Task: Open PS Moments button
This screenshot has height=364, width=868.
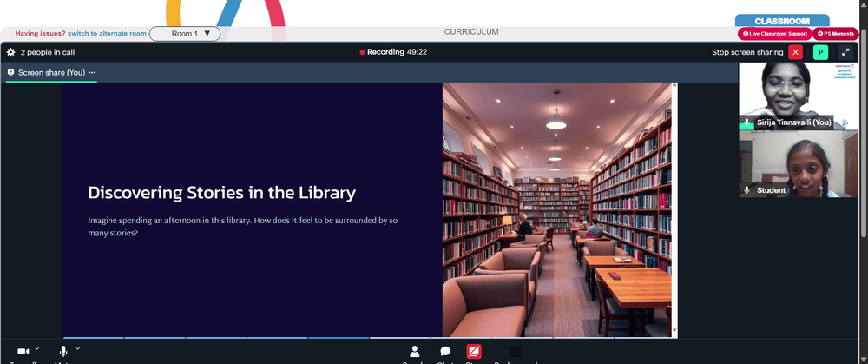Action: pos(835,34)
